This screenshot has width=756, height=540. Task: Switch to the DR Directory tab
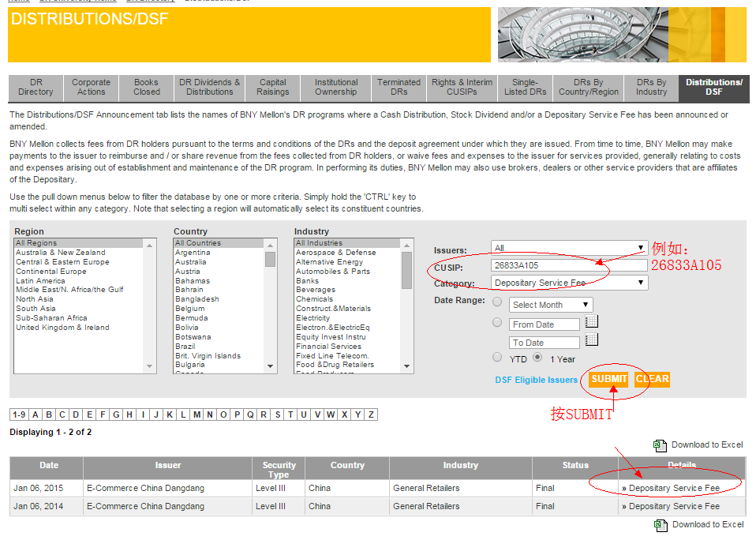(x=36, y=88)
